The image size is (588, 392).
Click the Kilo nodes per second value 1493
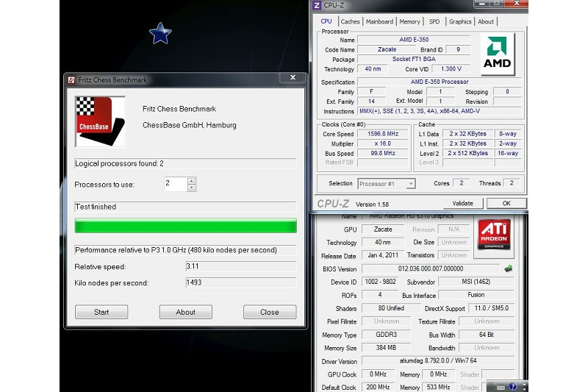coord(241,282)
